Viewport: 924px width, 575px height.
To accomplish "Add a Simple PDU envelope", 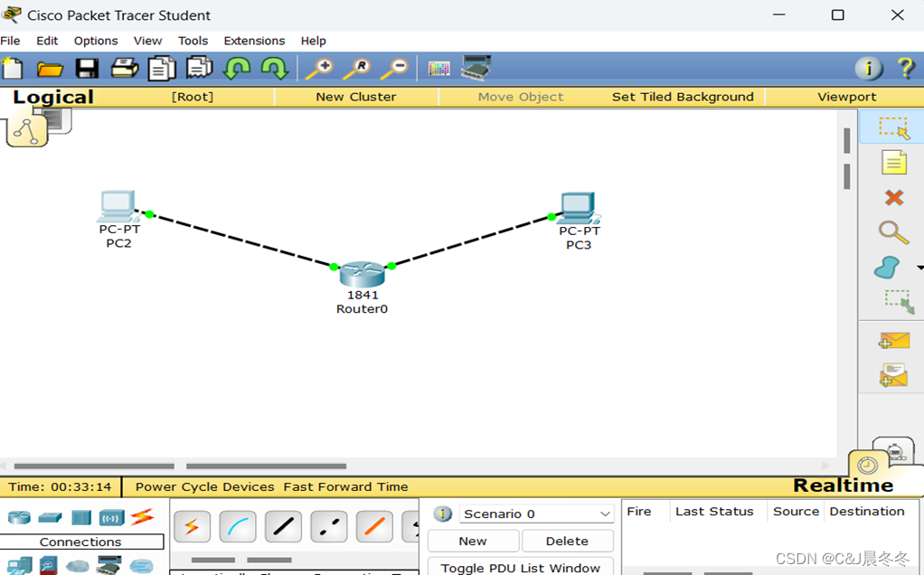I will pos(894,341).
